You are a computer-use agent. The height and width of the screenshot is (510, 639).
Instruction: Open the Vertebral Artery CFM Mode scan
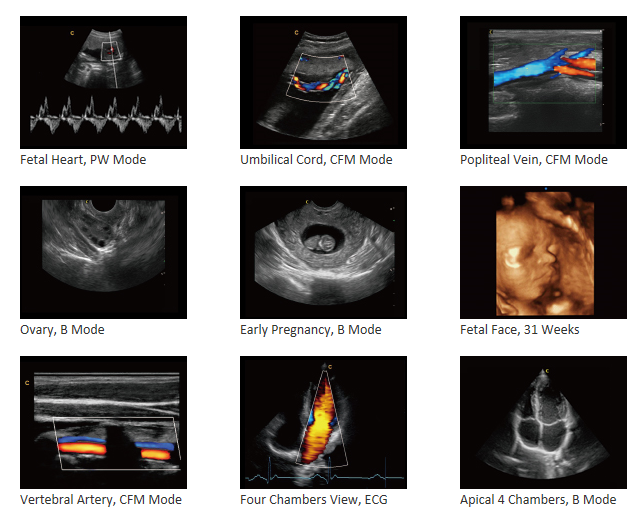pyautogui.click(x=104, y=422)
